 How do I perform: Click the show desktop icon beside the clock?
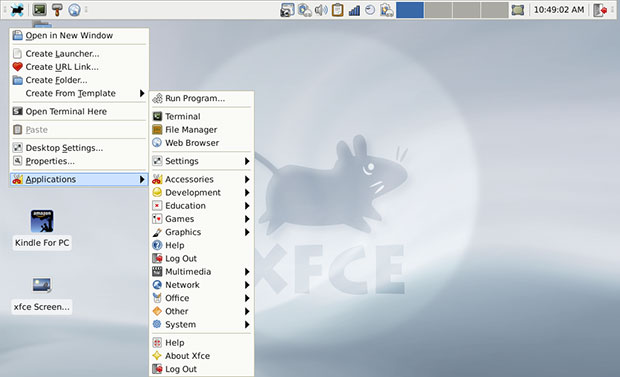tap(518, 10)
